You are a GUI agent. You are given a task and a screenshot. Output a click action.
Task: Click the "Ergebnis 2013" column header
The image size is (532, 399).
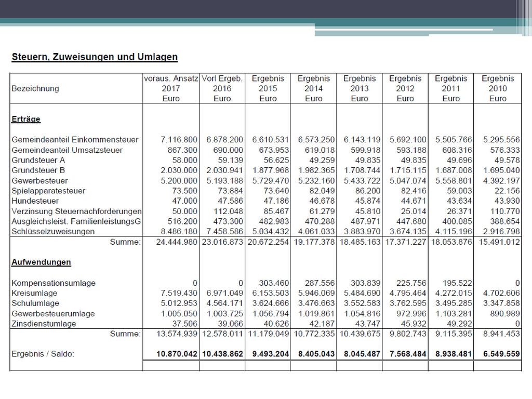click(x=360, y=88)
